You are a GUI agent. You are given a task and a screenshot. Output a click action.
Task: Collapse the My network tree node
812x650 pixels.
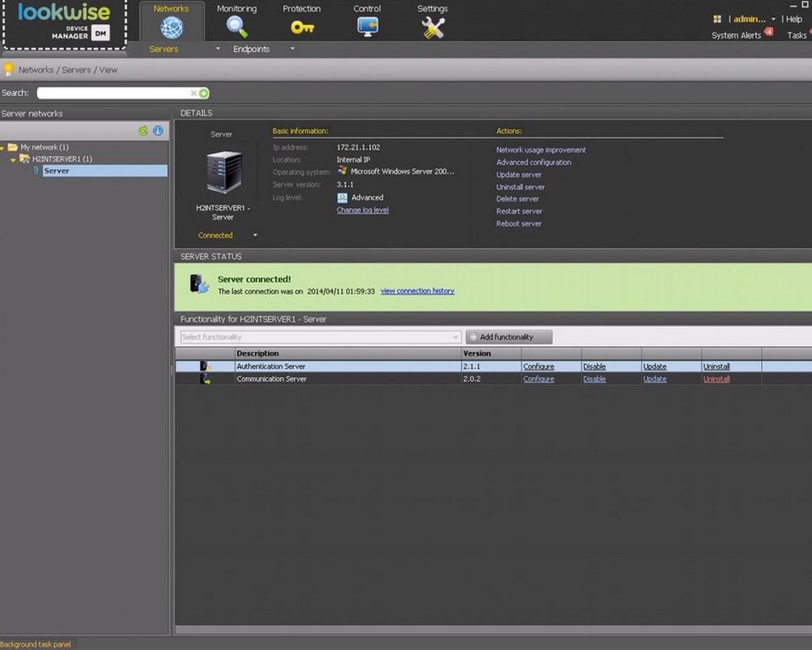pos(2,148)
